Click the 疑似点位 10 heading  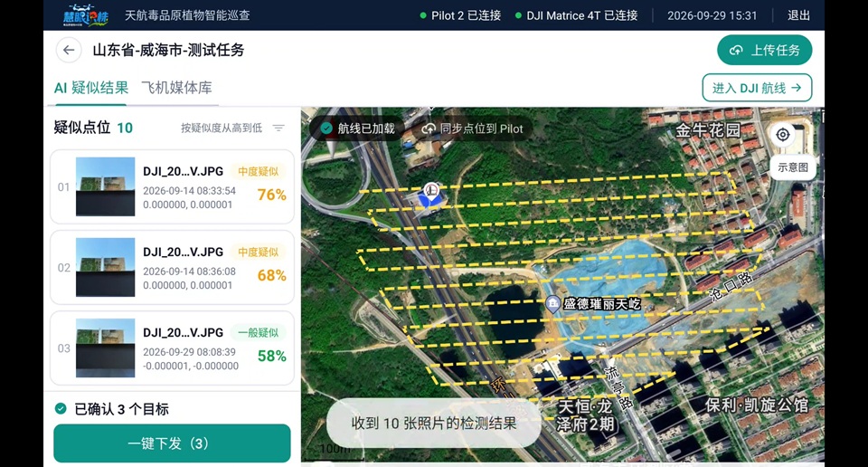click(93, 128)
